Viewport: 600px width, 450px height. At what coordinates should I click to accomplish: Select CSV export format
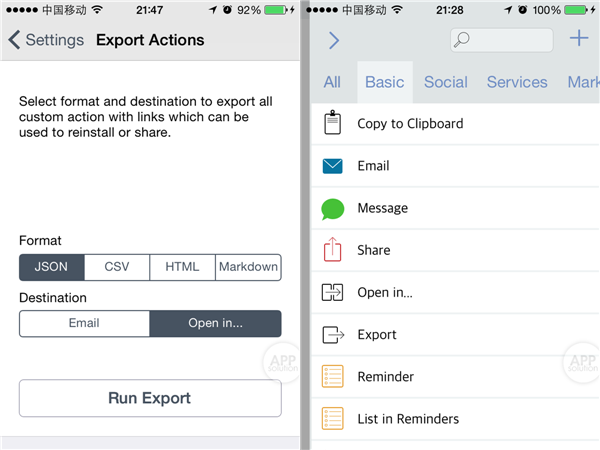[x=117, y=267]
